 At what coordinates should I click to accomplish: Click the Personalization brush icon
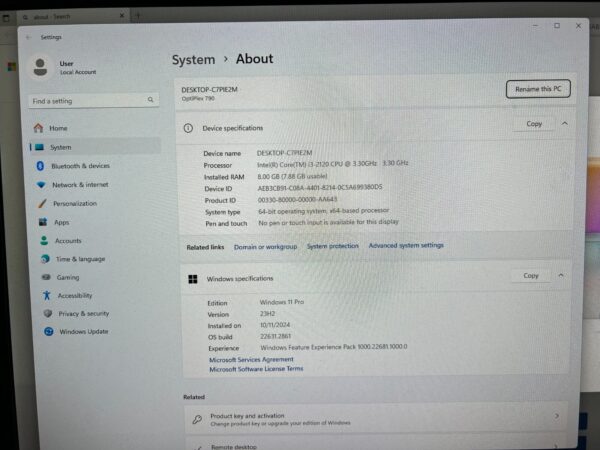[42, 204]
